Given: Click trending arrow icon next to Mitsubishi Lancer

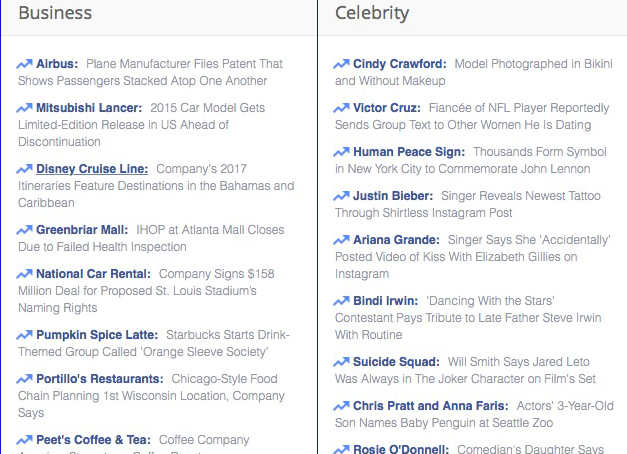Looking at the screenshot, I should tap(24, 108).
